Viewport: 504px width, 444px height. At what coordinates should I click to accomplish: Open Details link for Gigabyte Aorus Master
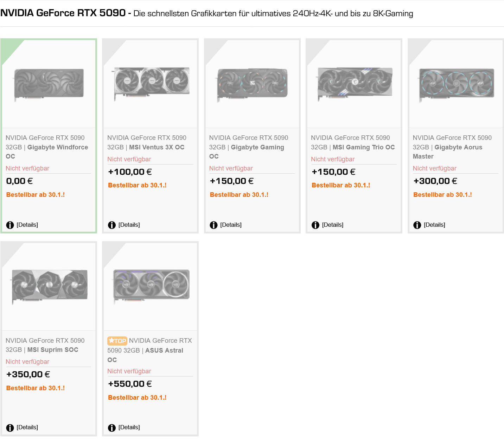[434, 225]
